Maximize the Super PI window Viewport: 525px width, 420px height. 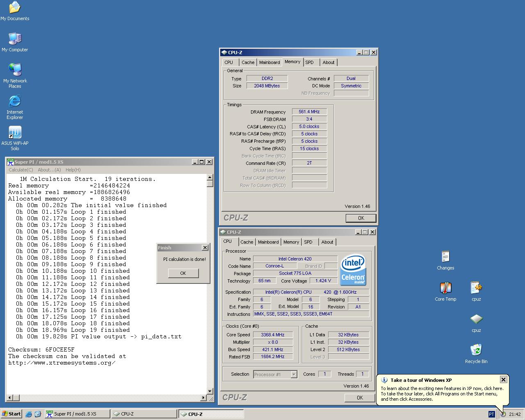pyautogui.click(x=201, y=162)
